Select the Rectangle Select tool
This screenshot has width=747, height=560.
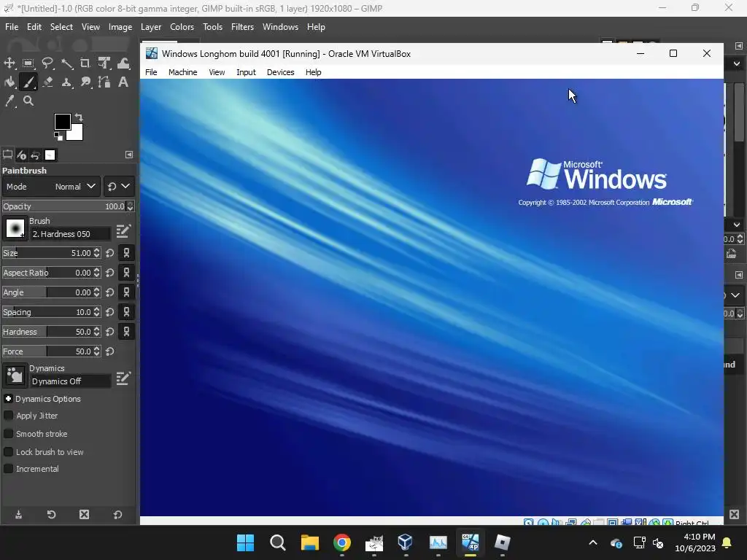pos(28,63)
